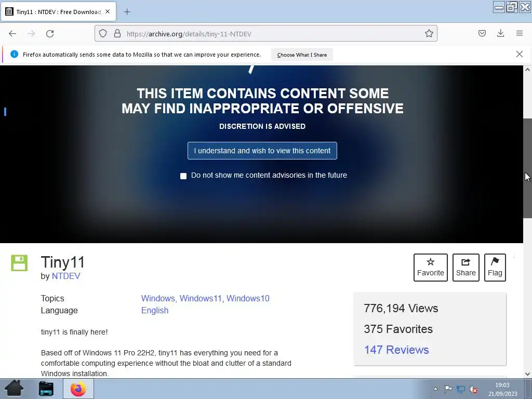The image size is (532, 399).
Task: Close the Tiny11 tab
Action: click(x=108, y=11)
